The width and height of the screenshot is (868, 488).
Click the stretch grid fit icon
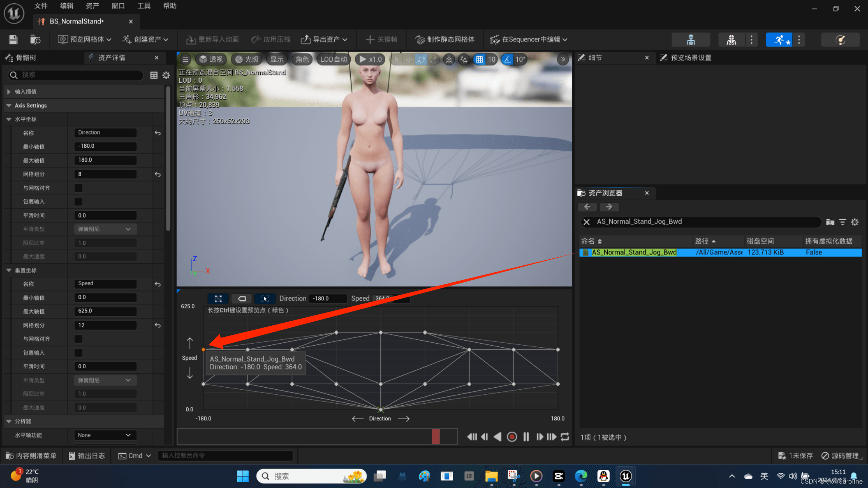pyautogui.click(x=218, y=299)
